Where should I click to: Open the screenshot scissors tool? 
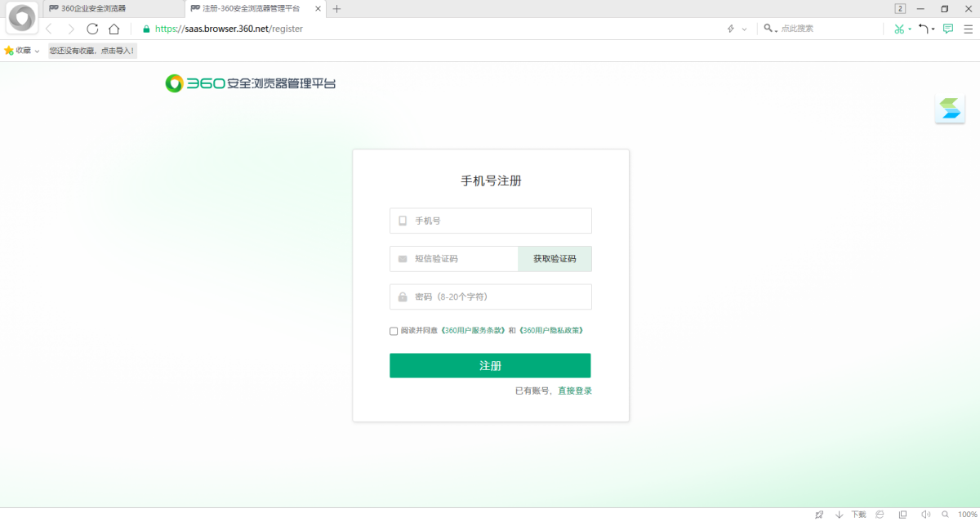(898, 29)
